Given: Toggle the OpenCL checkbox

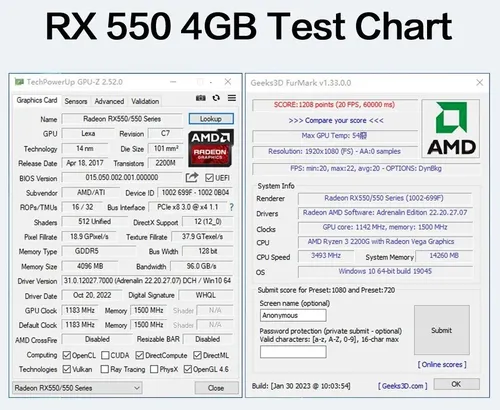Looking at the screenshot, I should [x=67, y=355].
